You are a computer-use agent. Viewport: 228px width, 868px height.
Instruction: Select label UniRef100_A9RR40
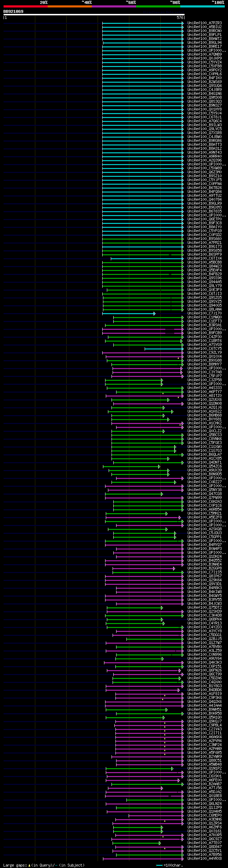pos(204,157)
